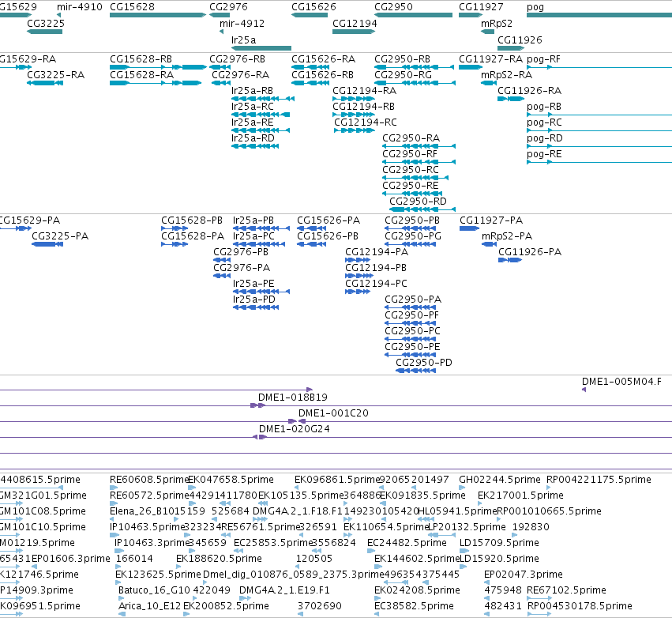Viewport: 672px width, 618px height.
Task: Select BAC clone DME1-020G24
Action: (295, 429)
